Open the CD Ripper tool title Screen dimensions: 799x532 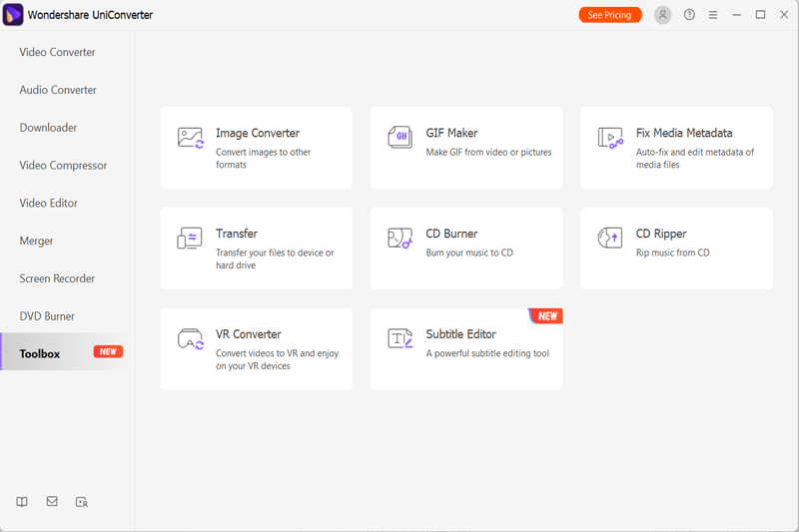tap(661, 234)
